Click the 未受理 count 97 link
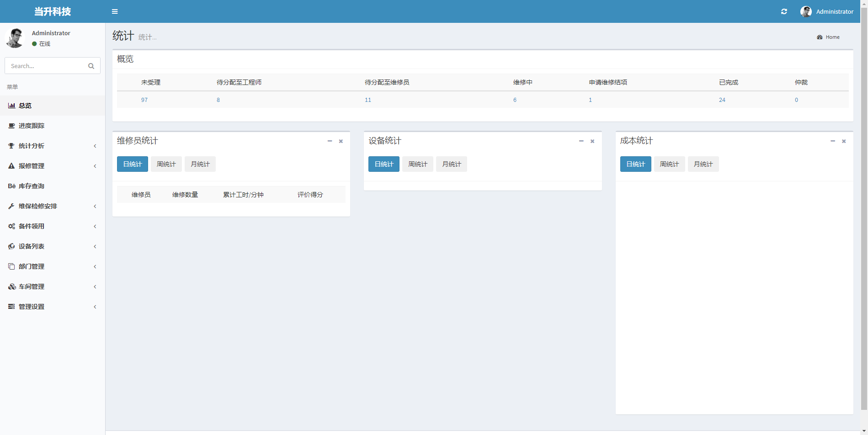The image size is (868, 435). click(x=144, y=100)
